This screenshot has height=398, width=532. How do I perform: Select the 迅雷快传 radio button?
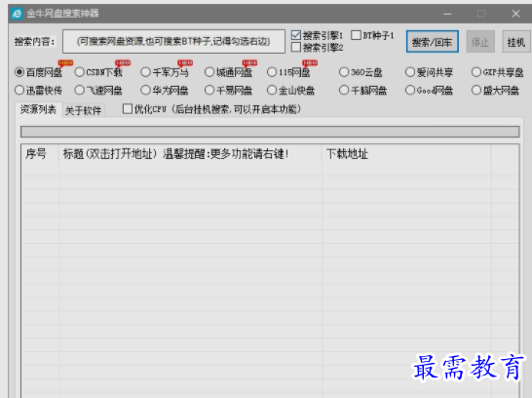tap(19, 90)
